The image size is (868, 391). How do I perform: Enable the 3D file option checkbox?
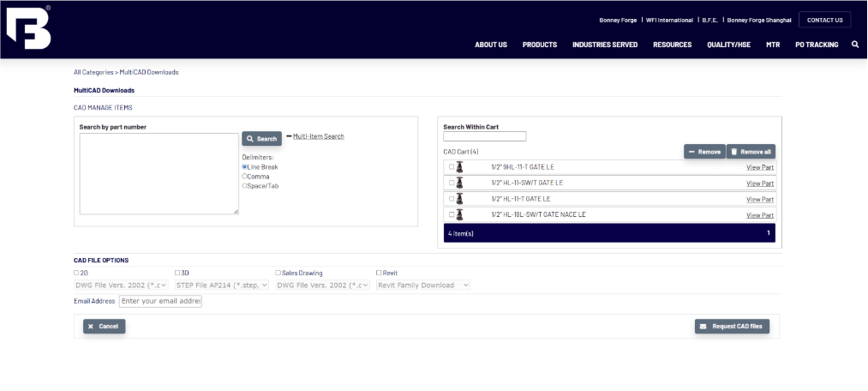(x=177, y=273)
